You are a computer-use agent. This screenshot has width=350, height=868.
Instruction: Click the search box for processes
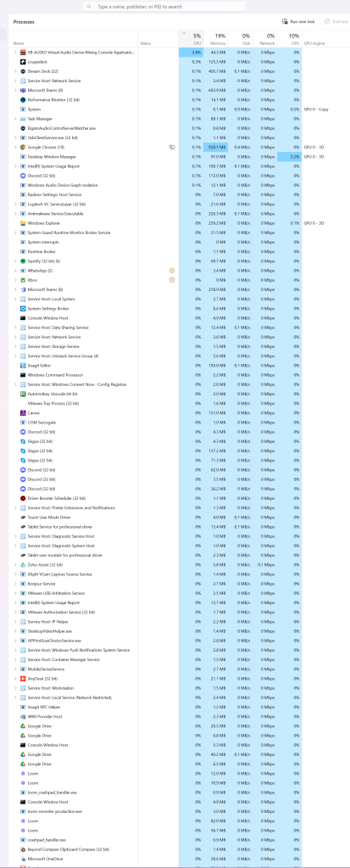164,7
